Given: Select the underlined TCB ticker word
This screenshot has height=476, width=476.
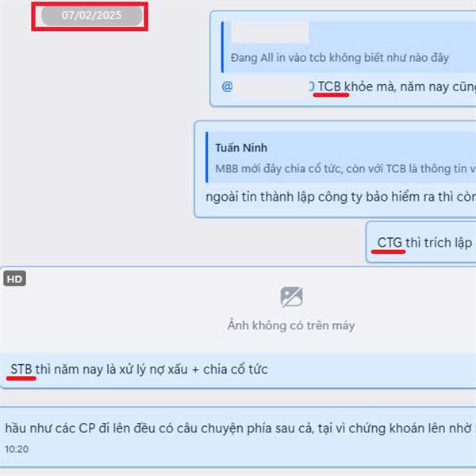Looking at the screenshot, I should tap(329, 86).
